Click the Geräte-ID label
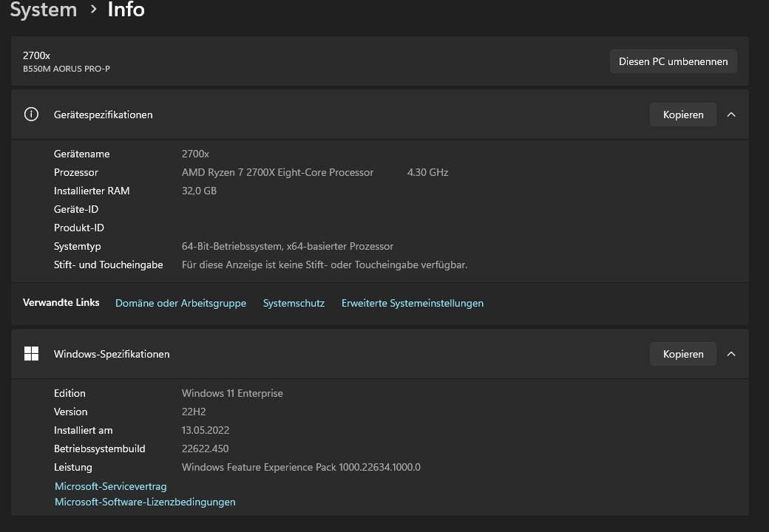The height and width of the screenshot is (532, 769). click(76, 210)
